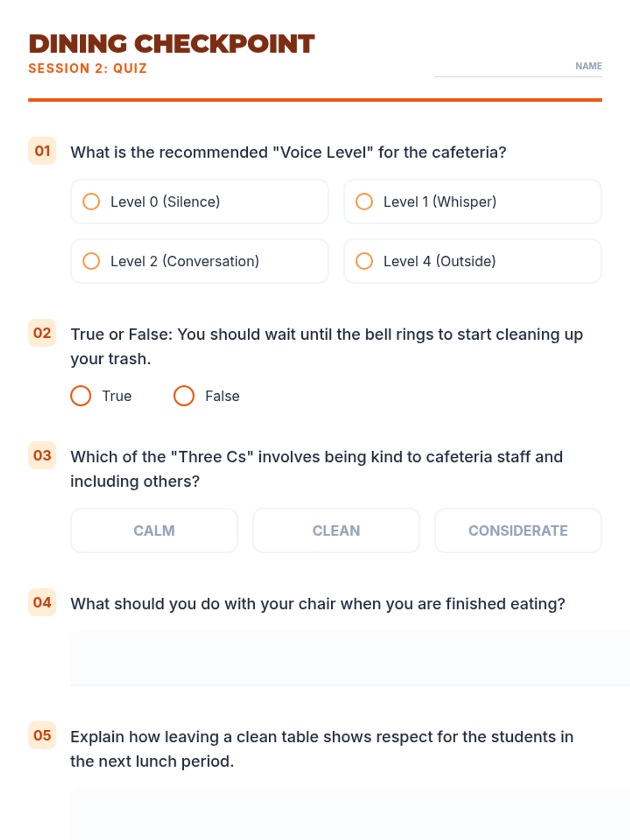Click the clean table explanation text area
The image size is (630, 840).
click(350, 814)
